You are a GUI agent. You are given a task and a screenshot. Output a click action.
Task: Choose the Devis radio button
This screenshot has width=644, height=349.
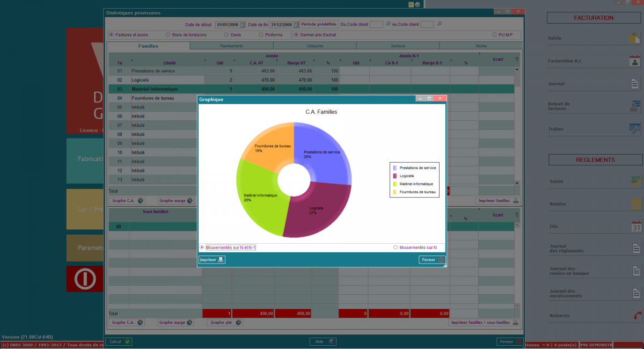click(225, 34)
